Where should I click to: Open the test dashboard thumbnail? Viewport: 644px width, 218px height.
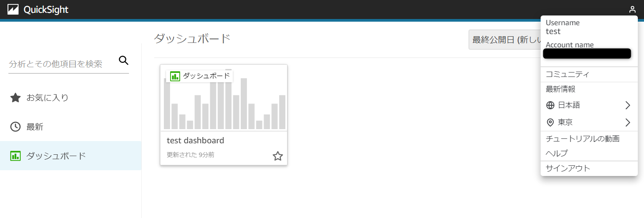[224, 98]
